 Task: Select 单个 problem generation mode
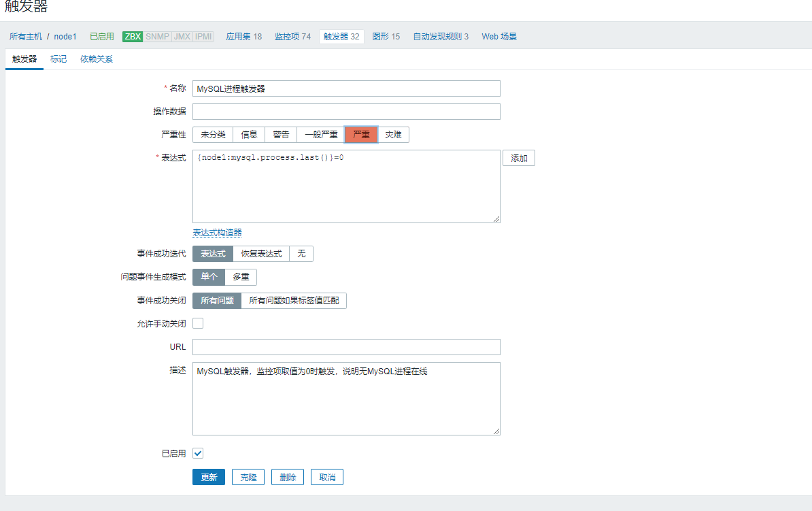(209, 277)
